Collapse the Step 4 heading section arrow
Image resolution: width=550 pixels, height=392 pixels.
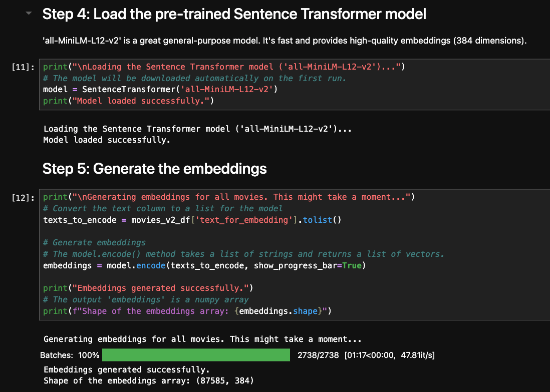click(29, 14)
